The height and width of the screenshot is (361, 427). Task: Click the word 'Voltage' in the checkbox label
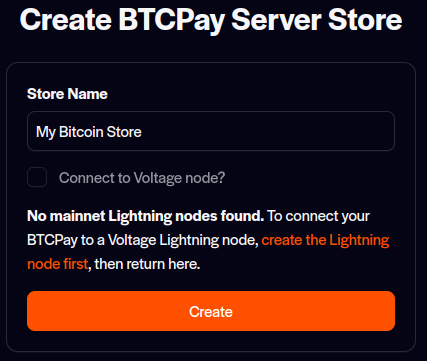click(x=158, y=178)
